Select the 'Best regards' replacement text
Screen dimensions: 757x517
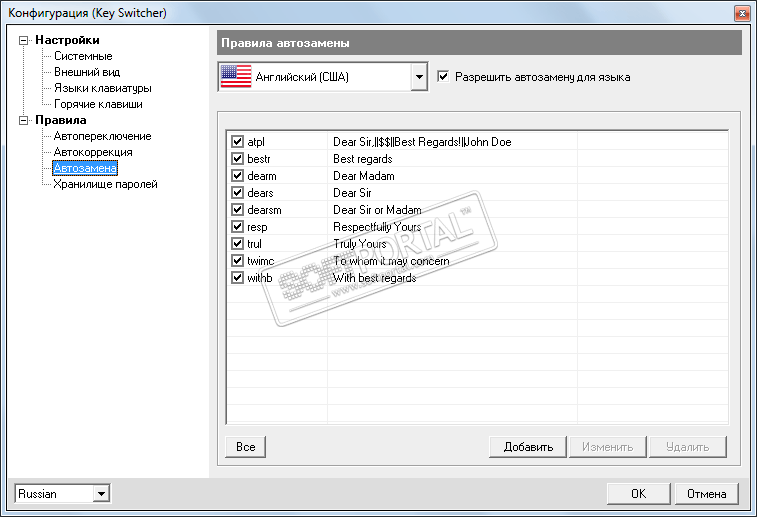coord(363,159)
